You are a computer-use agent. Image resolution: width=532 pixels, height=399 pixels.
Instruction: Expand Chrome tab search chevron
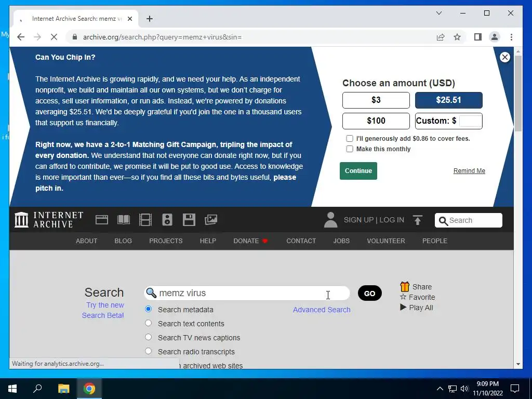pyautogui.click(x=438, y=13)
